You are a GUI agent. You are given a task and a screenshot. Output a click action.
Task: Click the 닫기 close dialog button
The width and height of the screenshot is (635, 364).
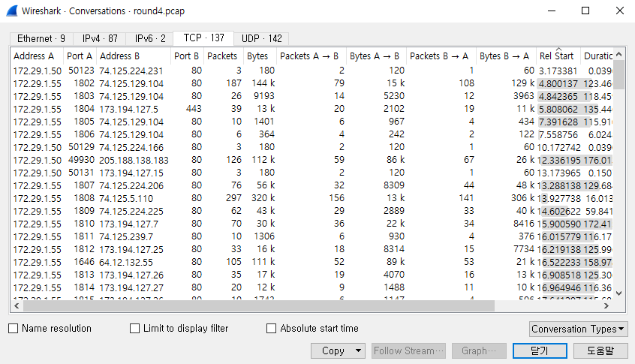[540, 350]
